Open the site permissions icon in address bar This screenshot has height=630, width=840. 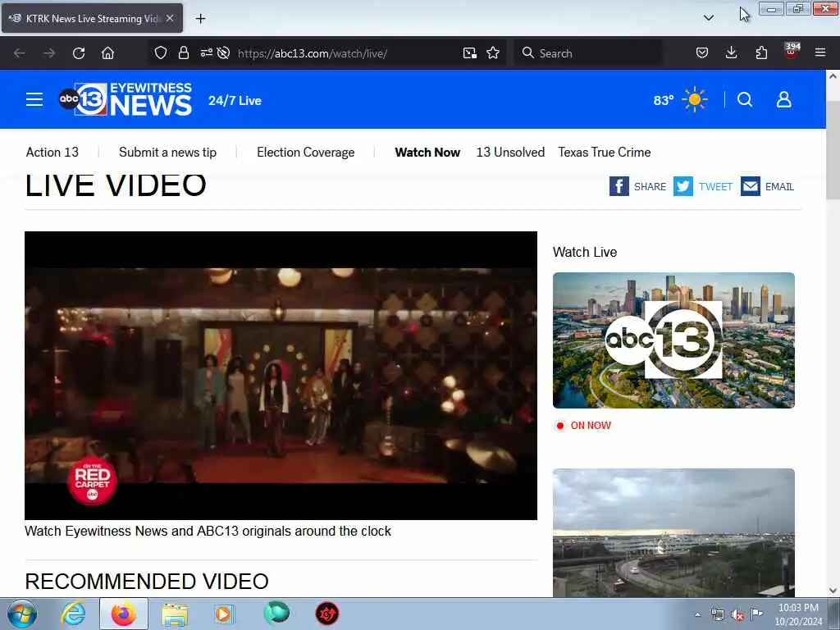(x=206, y=53)
